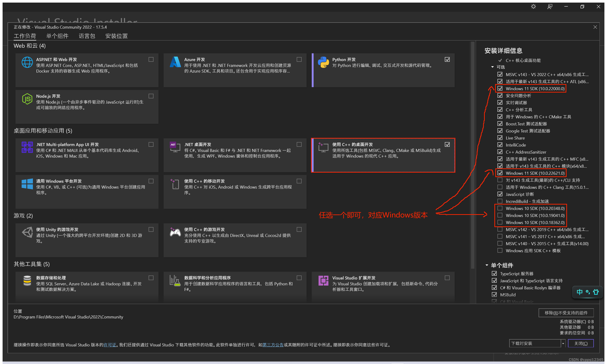The height and width of the screenshot is (364, 607).
Task: Click the ASP.NET globe icon
Action: coord(27,62)
